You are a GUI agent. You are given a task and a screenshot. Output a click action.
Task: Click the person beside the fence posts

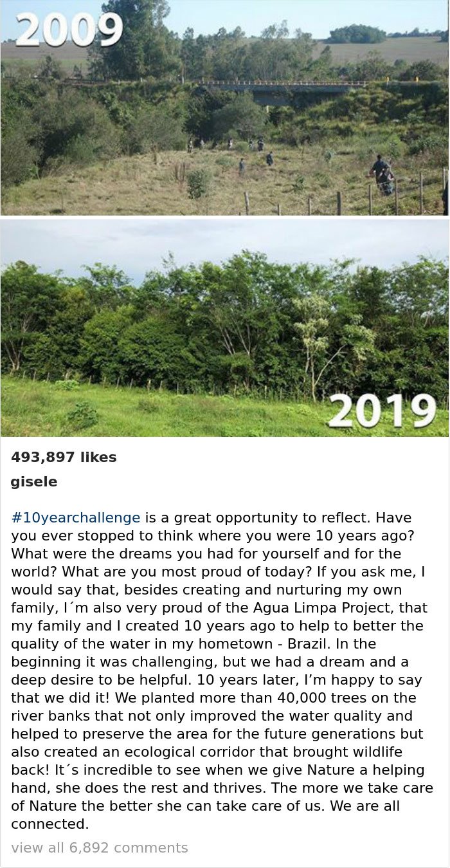click(381, 174)
